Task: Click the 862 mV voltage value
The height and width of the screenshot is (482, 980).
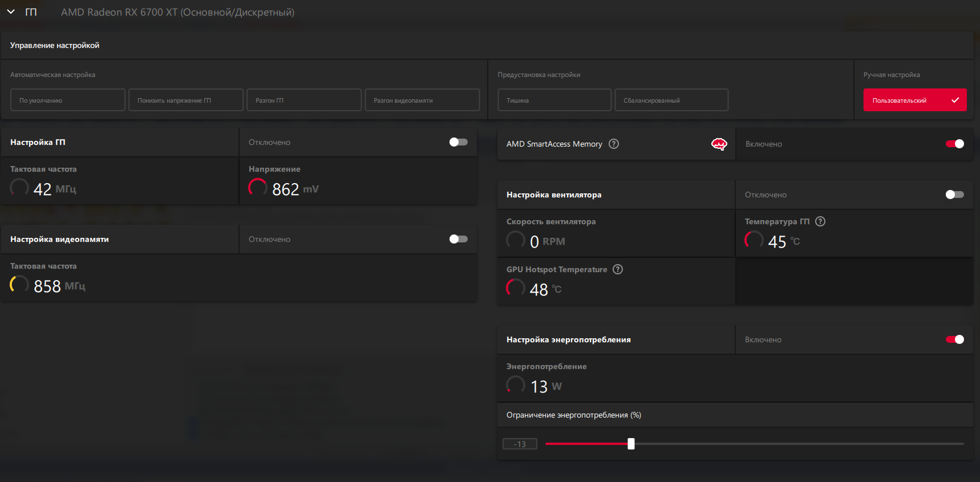Action: [x=295, y=189]
